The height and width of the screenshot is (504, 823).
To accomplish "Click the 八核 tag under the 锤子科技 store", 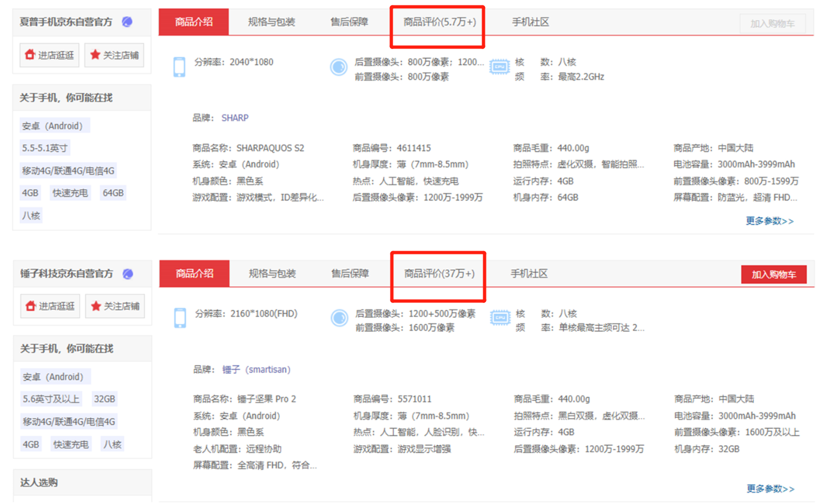I will pos(112,445).
